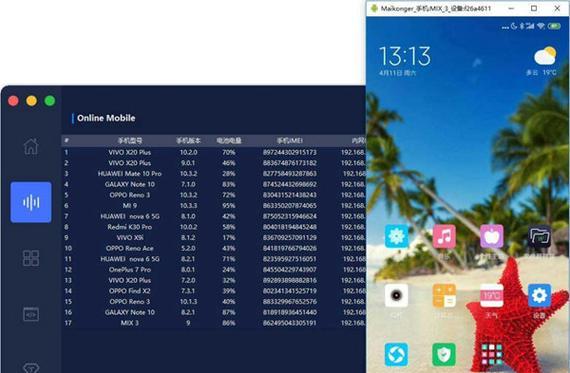570x373 pixels.
Task: Select row 6 MI 9 device
Action: tap(214, 205)
